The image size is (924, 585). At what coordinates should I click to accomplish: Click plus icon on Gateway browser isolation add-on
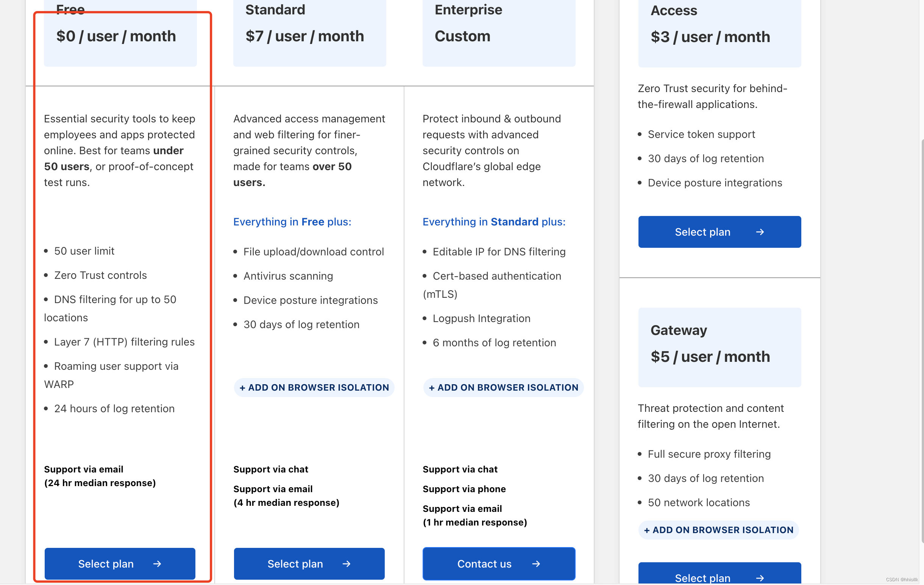click(647, 530)
